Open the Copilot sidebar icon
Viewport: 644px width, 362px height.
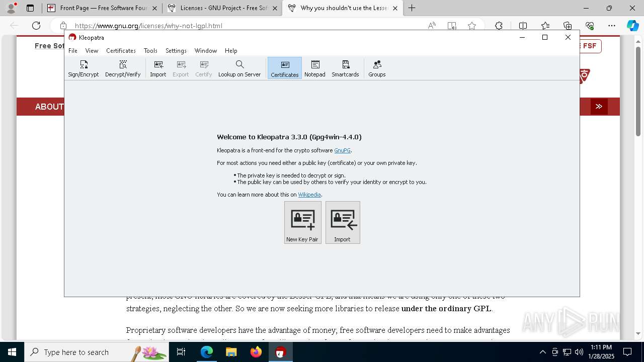point(632,26)
